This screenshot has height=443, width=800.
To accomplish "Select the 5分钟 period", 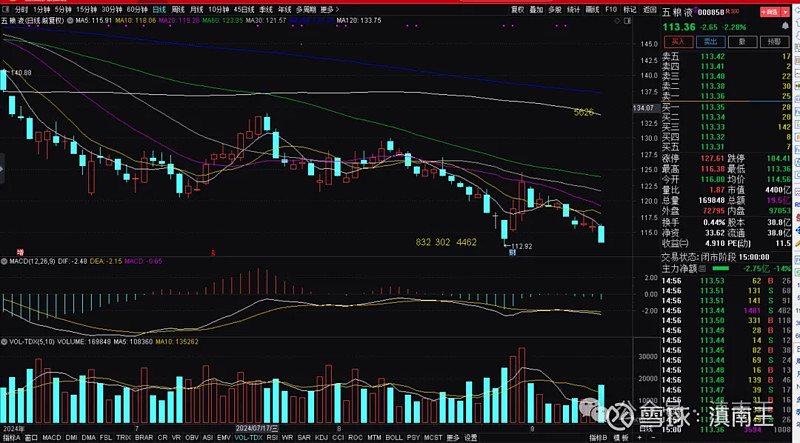I will [x=63, y=10].
